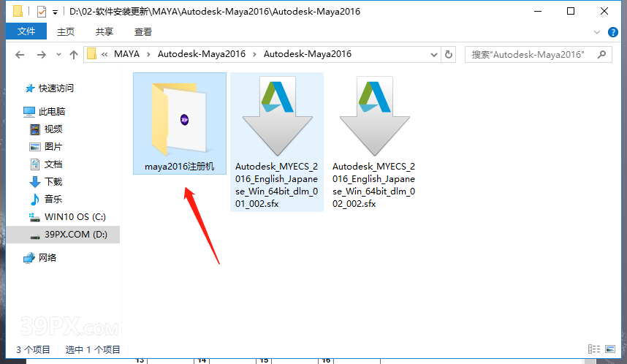
Task: Open the 文档 library
Action: 53,164
